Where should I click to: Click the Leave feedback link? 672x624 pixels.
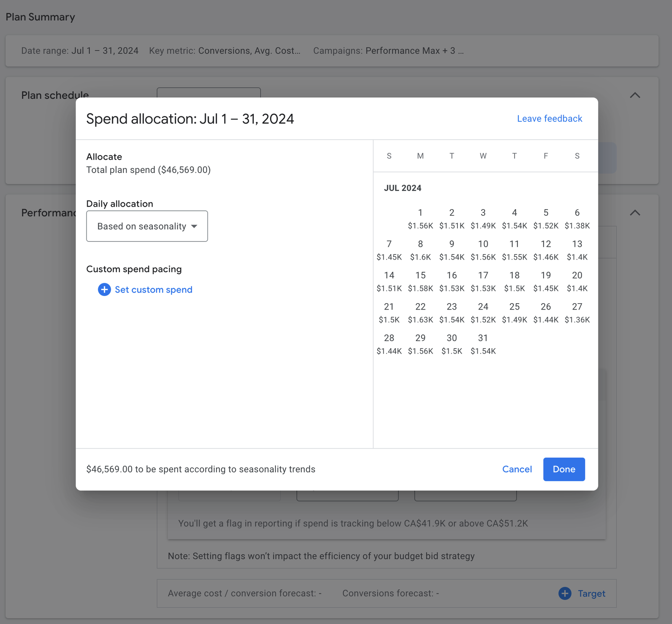pyautogui.click(x=549, y=119)
